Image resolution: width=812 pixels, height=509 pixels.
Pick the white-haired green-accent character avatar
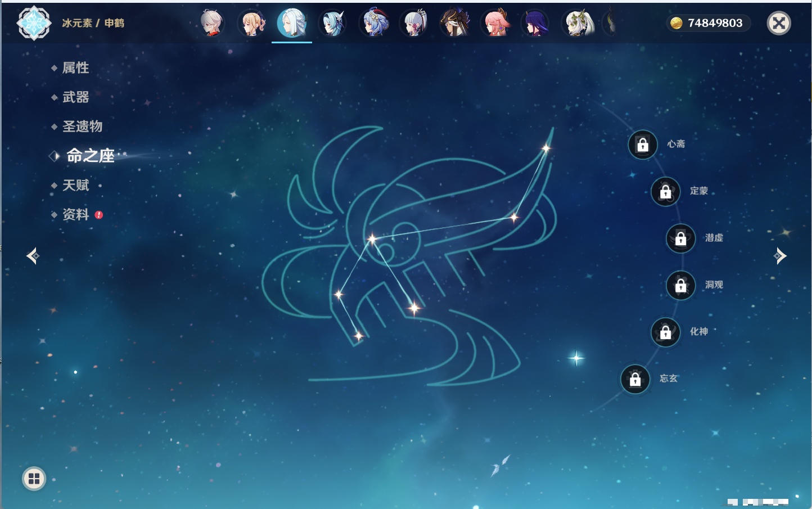[x=578, y=23]
